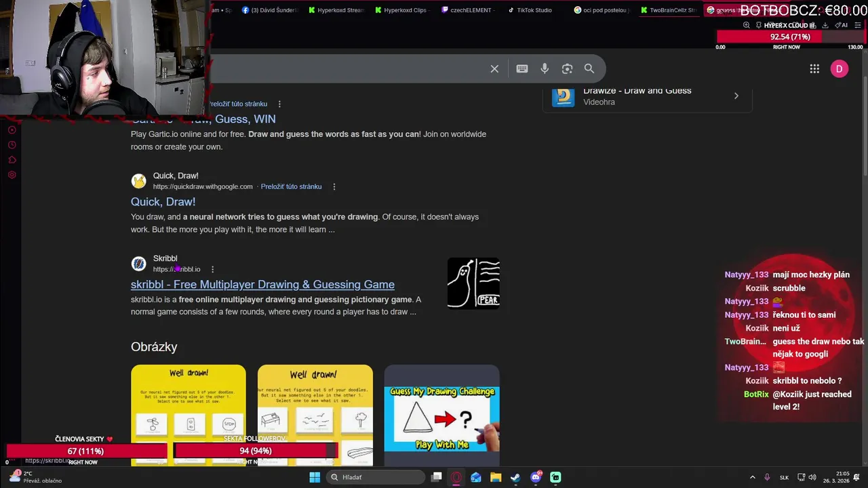868x488 pixels.
Task: Open Discord from the taskbar
Action: [x=536, y=477]
